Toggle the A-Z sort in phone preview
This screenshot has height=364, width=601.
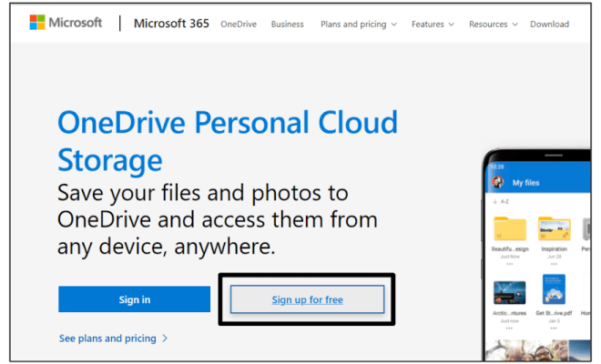pos(501,201)
